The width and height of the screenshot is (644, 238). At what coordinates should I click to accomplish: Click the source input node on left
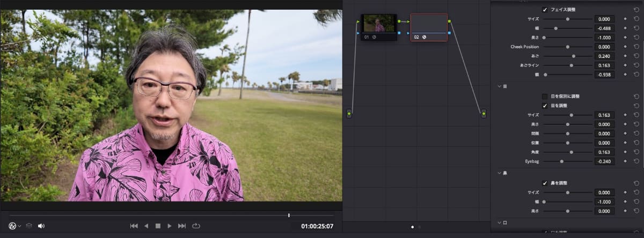tap(349, 114)
